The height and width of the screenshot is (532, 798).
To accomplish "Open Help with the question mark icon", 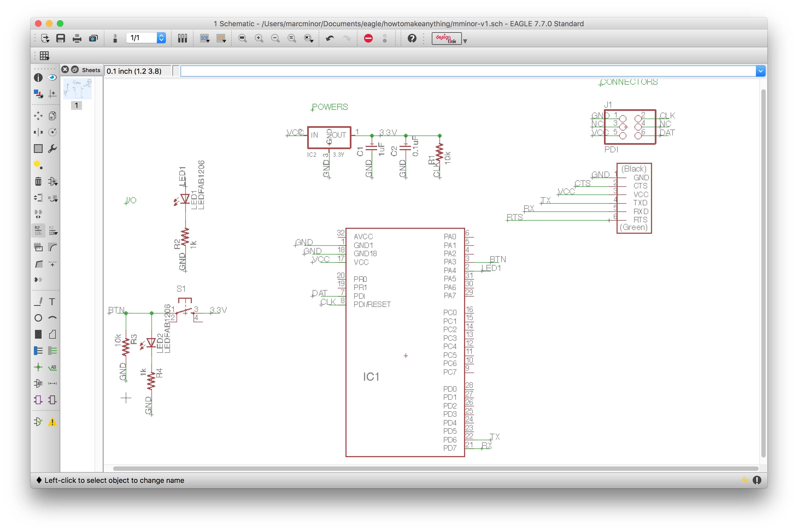I will (412, 38).
